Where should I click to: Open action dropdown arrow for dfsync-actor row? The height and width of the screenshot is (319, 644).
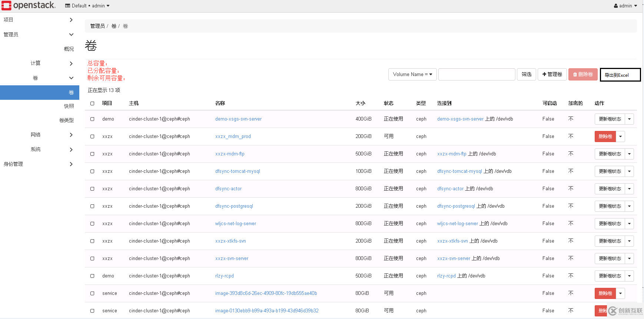click(629, 189)
